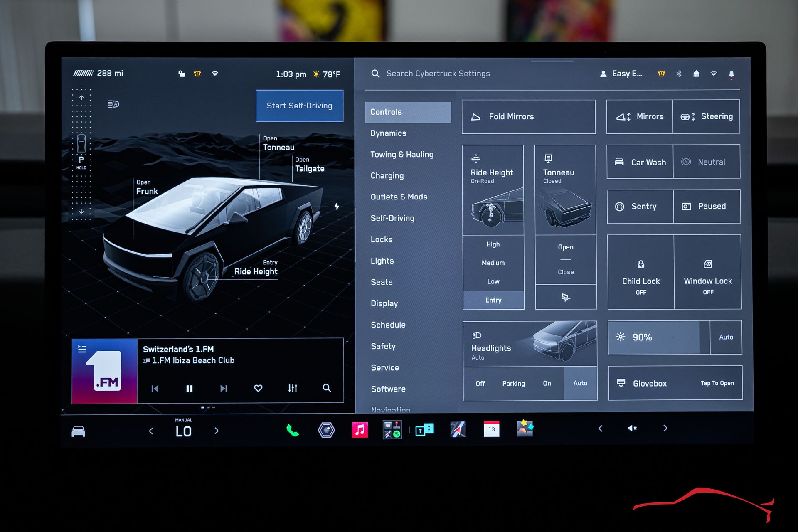Image resolution: width=798 pixels, height=532 pixels.
Task: Open the dashcam camera app
Action: (x=326, y=430)
